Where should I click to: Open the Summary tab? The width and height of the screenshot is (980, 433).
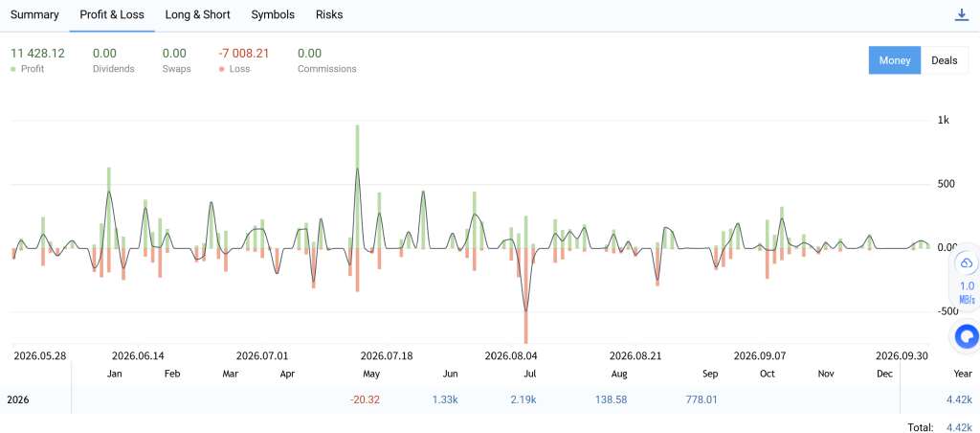point(34,15)
